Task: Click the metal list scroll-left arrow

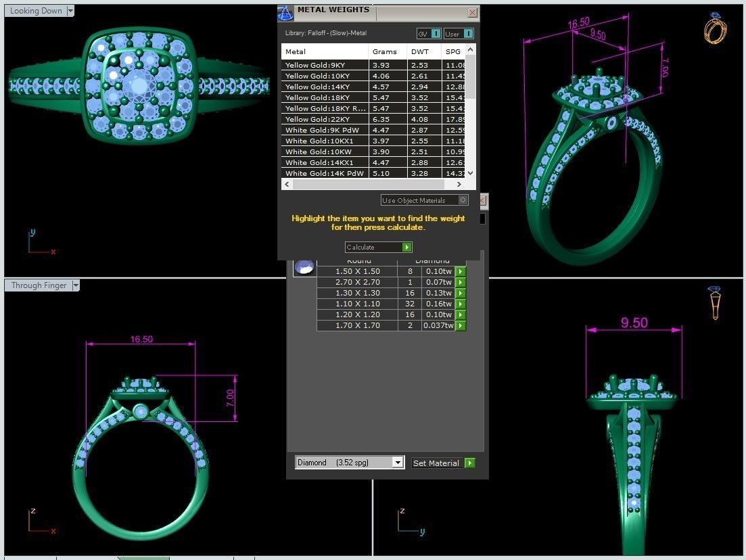Action: (x=286, y=184)
